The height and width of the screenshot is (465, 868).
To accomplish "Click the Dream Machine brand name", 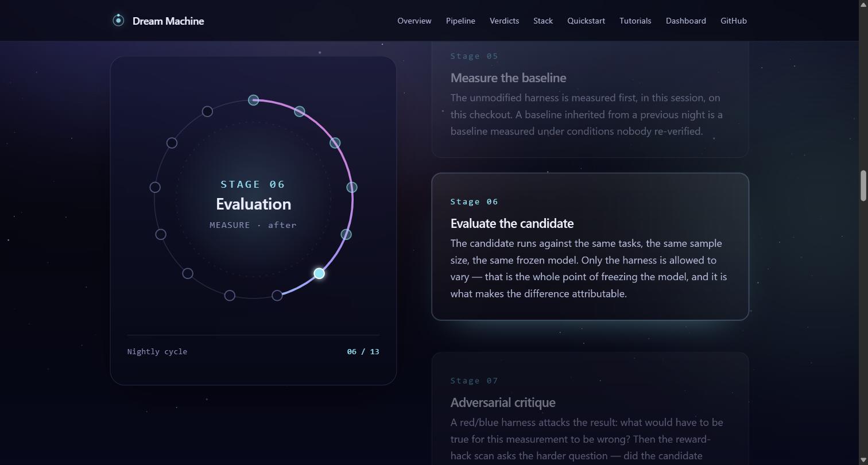I will [x=168, y=21].
